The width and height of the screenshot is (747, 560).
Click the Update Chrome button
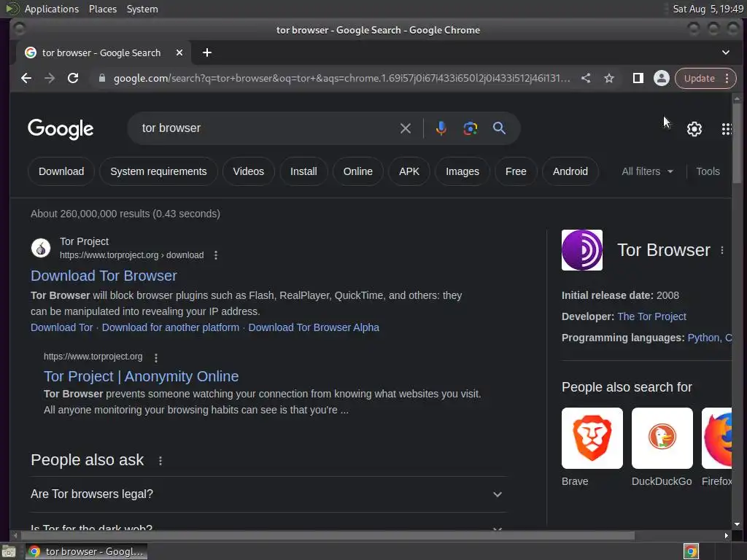(700, 79)
